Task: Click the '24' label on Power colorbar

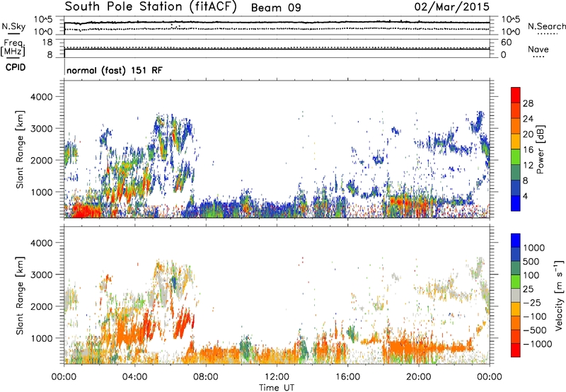Action: tap(528, 119)
